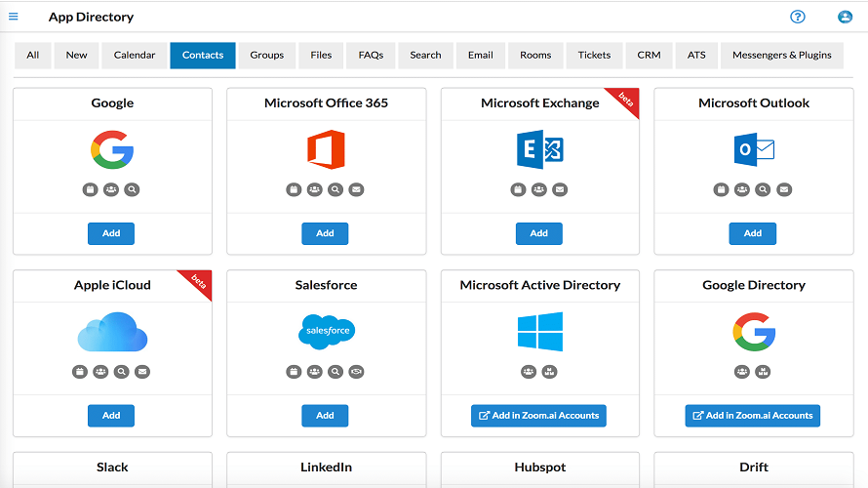This screenshot has width=868, height=488.
Task: Add Google Directory in Zoom.ai Accounts
Action: click(752, 416)
